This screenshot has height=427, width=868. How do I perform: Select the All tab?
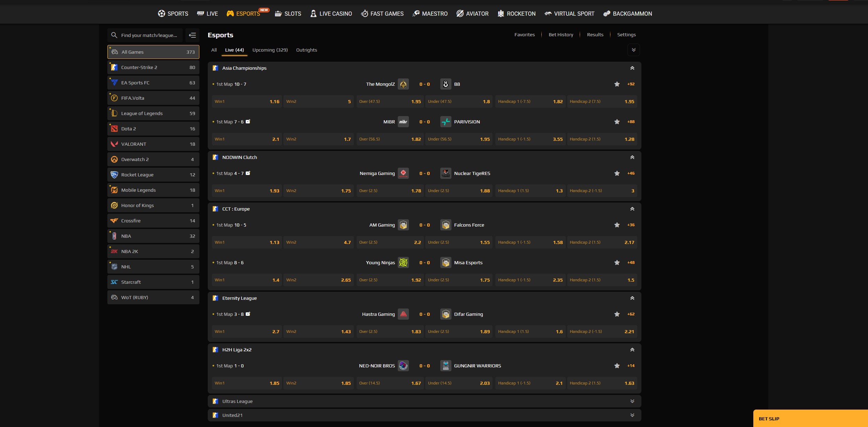point(214,50)
